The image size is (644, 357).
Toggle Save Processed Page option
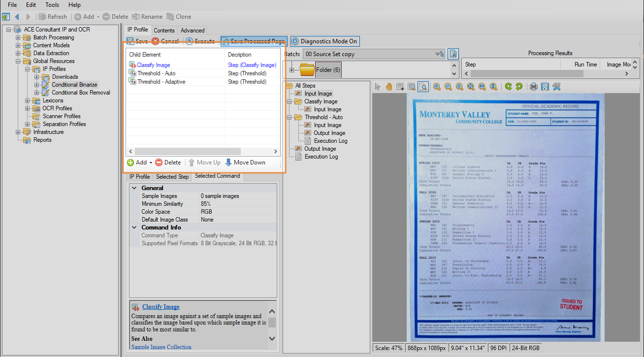(254, 41)
